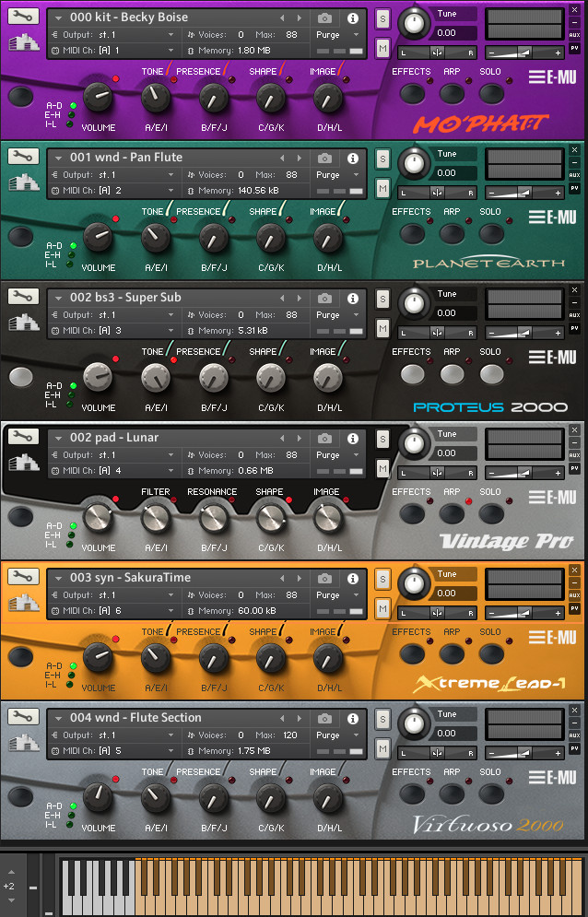The image size is (588, 917).
Task: Load next preset for Becky Boise
Action: (300, 18)
